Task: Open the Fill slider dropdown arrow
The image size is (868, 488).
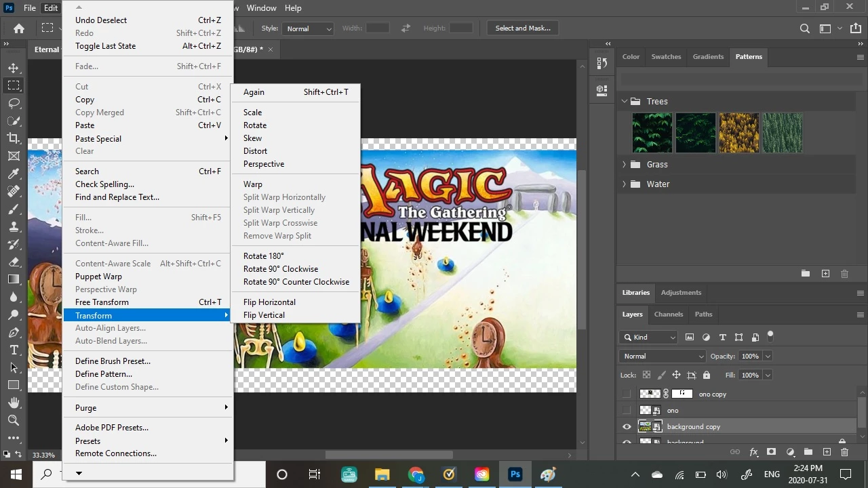Action: (x=768, y=375)
